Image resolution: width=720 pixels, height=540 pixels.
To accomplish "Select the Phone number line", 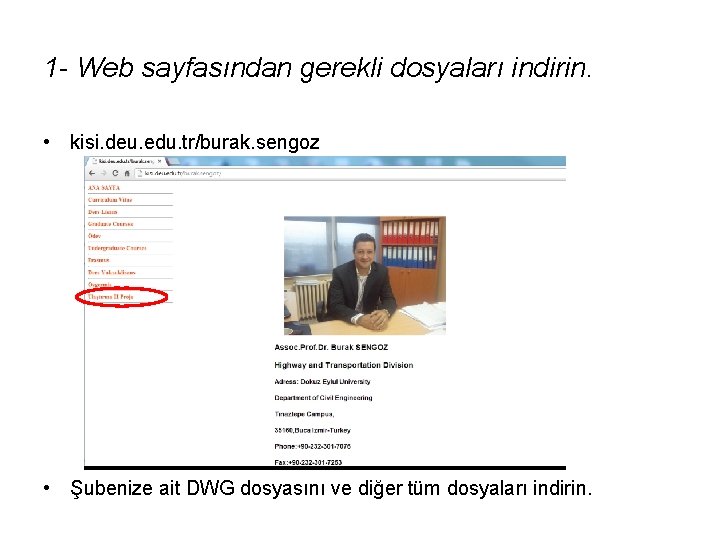I will click(x=312, y=446).
